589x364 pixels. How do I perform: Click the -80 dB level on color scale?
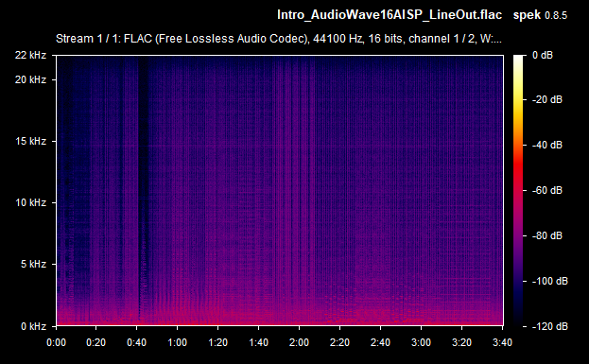pos(546,235)
